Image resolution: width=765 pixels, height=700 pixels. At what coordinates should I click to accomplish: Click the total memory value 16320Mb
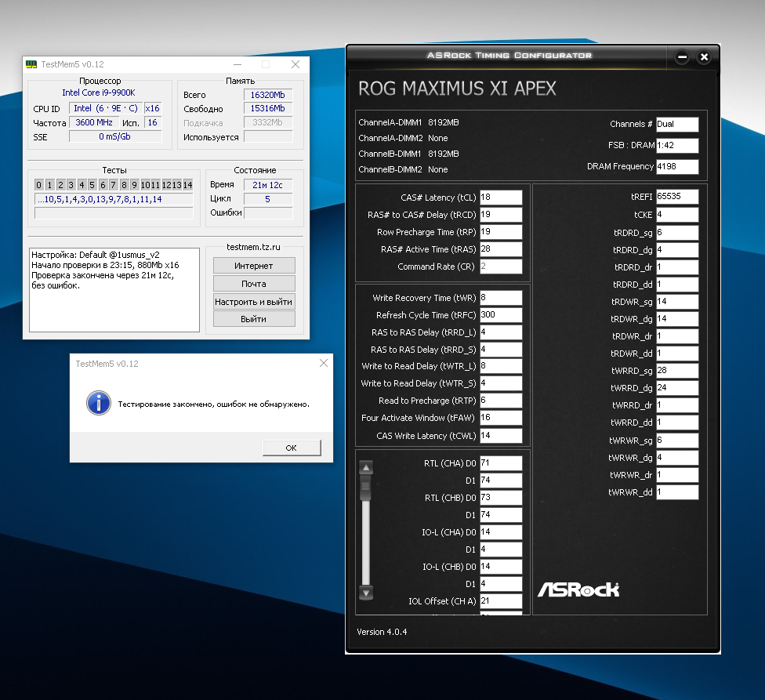(x=268, y=95)
